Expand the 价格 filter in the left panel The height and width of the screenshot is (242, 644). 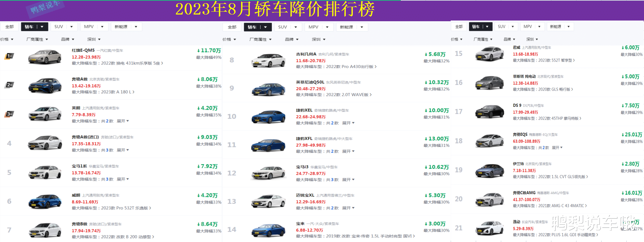(x=7, y=39)
